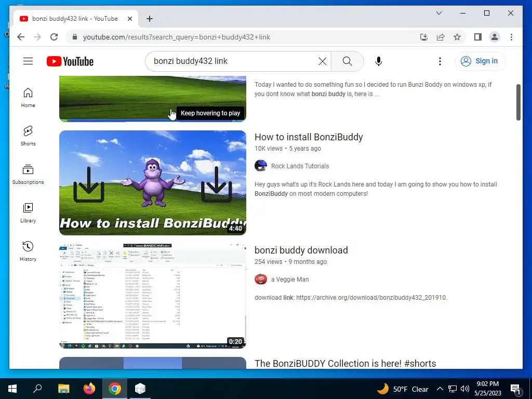532x399 pixels.
Task: Select the bonzi buddy432 link - YouTube tab
Action: tap(76, 19)
